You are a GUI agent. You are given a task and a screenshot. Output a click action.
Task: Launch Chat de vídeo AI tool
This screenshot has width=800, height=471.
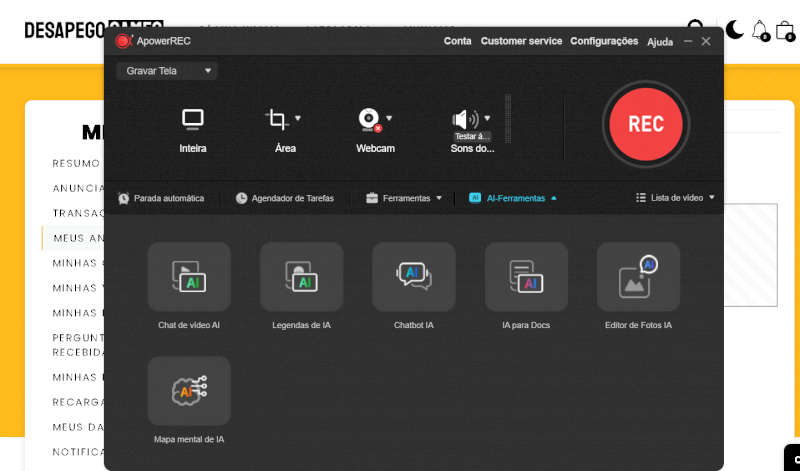(189, 277)
